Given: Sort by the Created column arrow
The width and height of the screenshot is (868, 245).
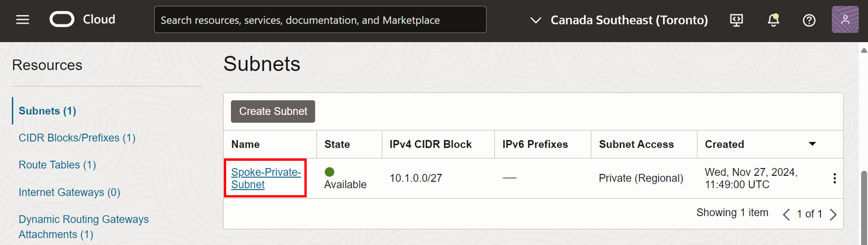Looking at the screenshot, I should pyautogui.click(x=812, y=144).
